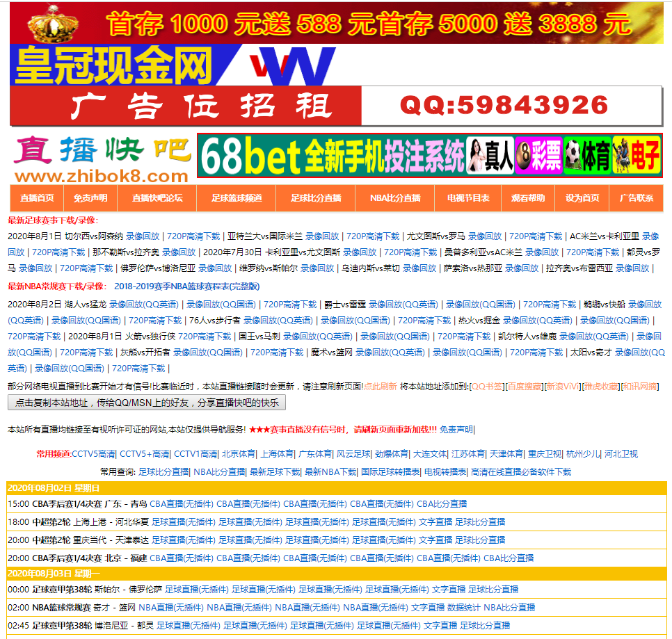Open the 重庆卫视 channel link

click(545, 454)
